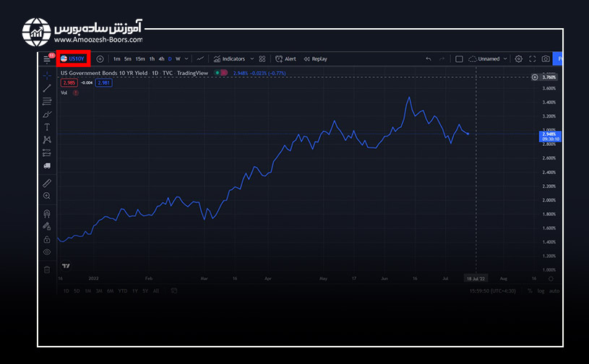Image resolution: width=589 pixels, height=364 pixels.
Task: Click the US10Y symbol search field
Action: pos(72,58)
